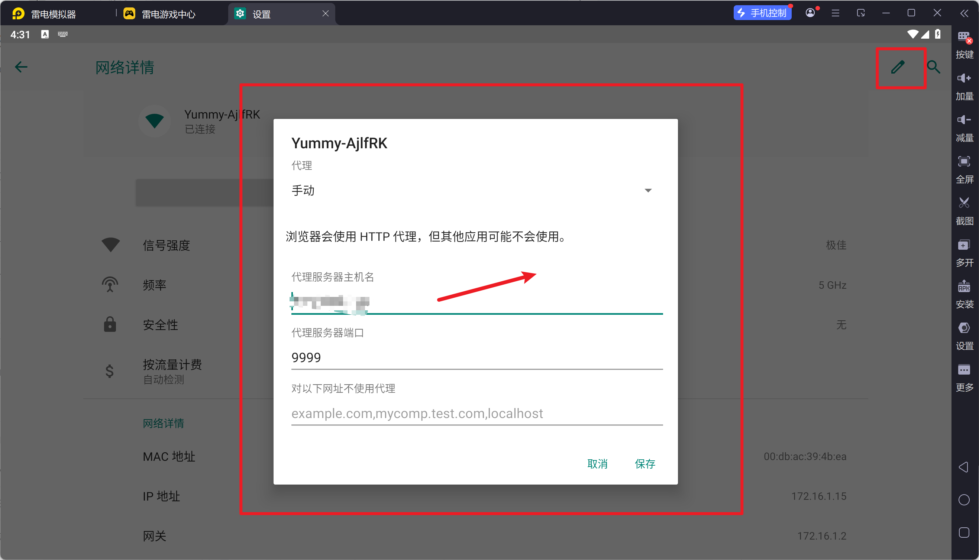Screen dimensions: 979x560
Task: Click the 保存 button
Action: click(645, 464)
